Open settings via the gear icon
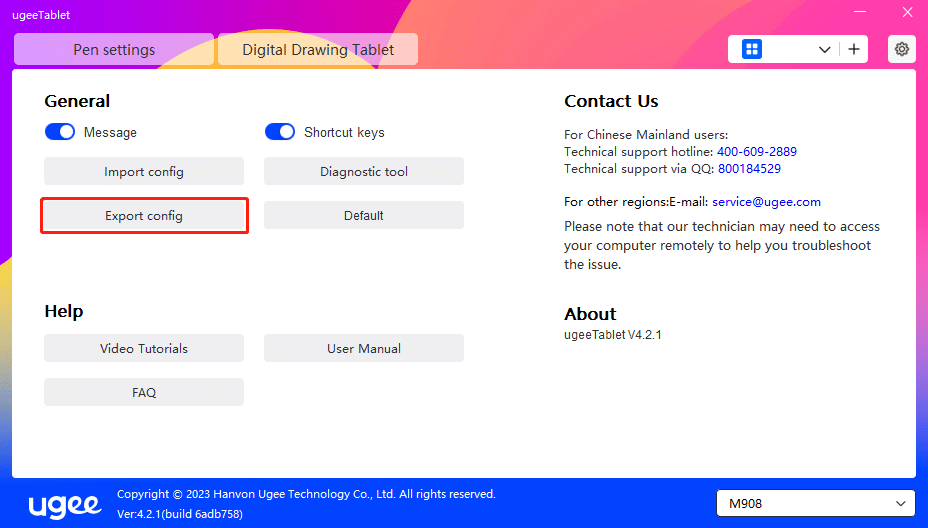 pyautogui.click(x=901, y=49)
